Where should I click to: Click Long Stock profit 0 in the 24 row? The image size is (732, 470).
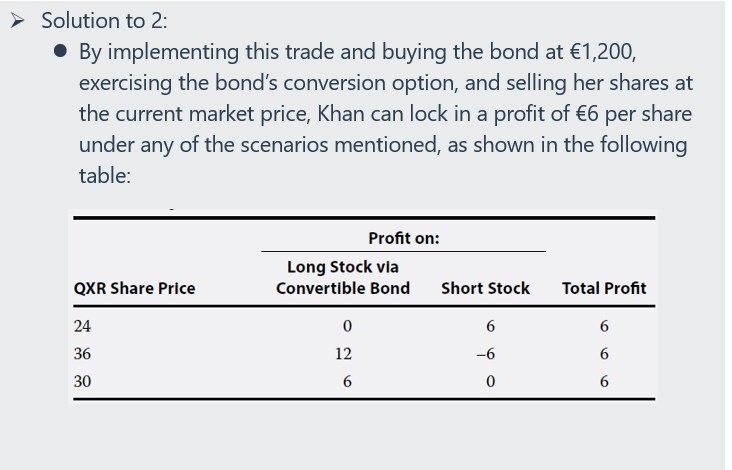[x=345, y=325]
